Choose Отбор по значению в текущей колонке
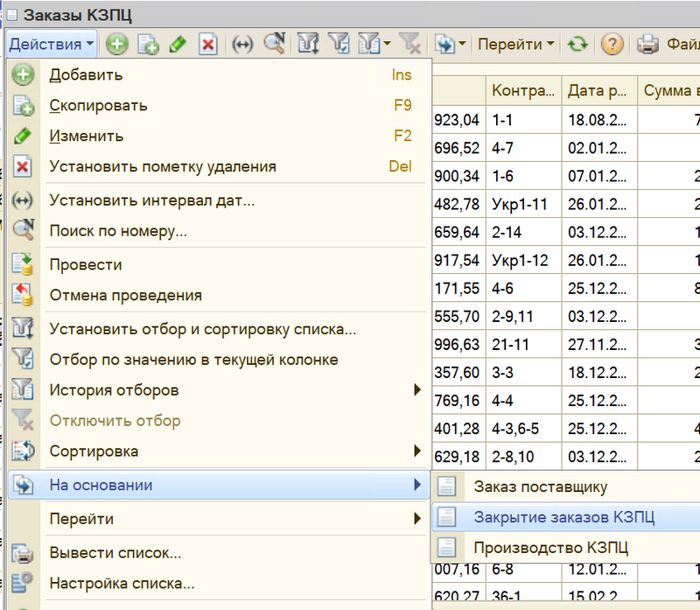Viewport: 700px width, 610px height. click(x=218, y=360)
